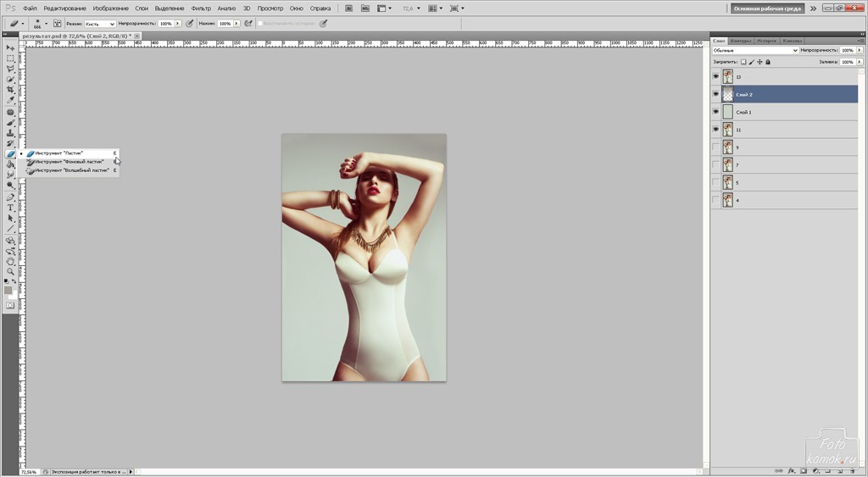
Task: Switch to the История panel tab
Action: pos(766,40)
